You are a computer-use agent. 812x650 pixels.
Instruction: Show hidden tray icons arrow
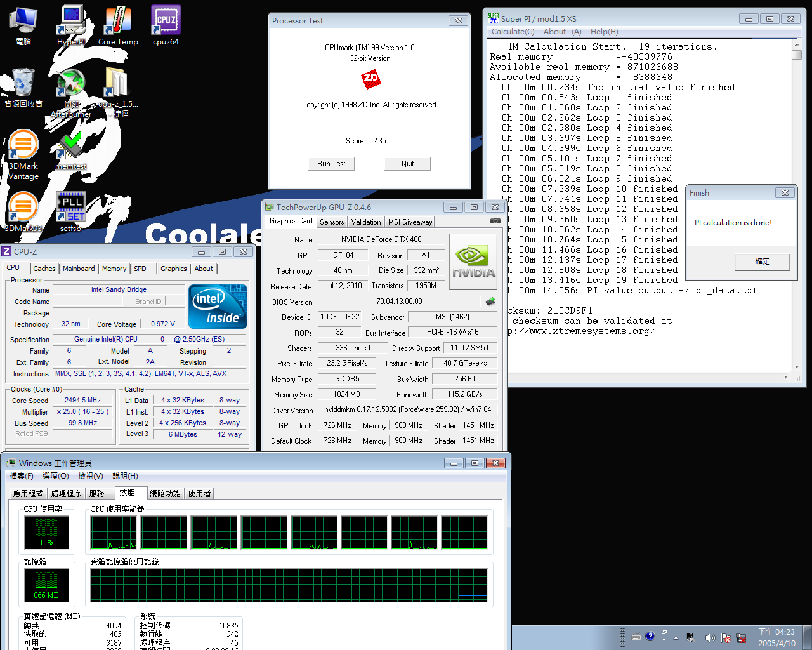point(676,637)
